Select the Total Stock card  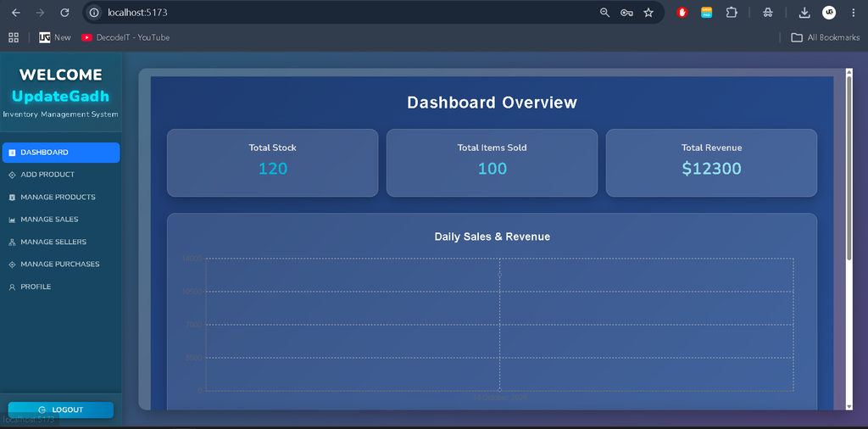click(x=272, y=163)
